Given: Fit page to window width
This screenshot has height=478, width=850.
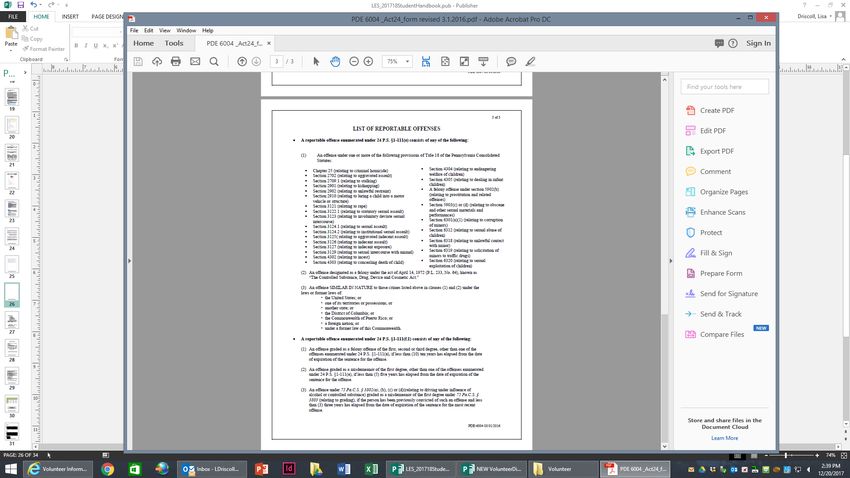Looking at the screenshot, I should [426, 62].
